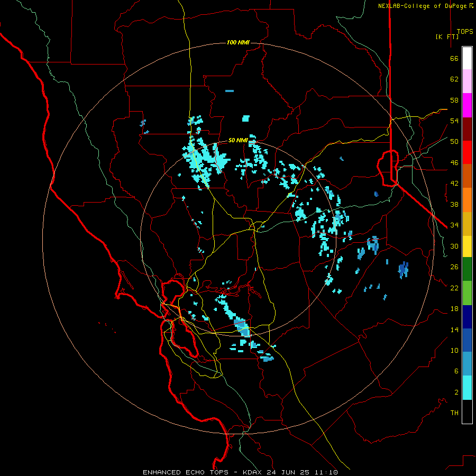Image resolution: width=476 pixels, height=476 pixels.
Task: Click the black TH threshold swatch
Action: [x=467, y=411]
